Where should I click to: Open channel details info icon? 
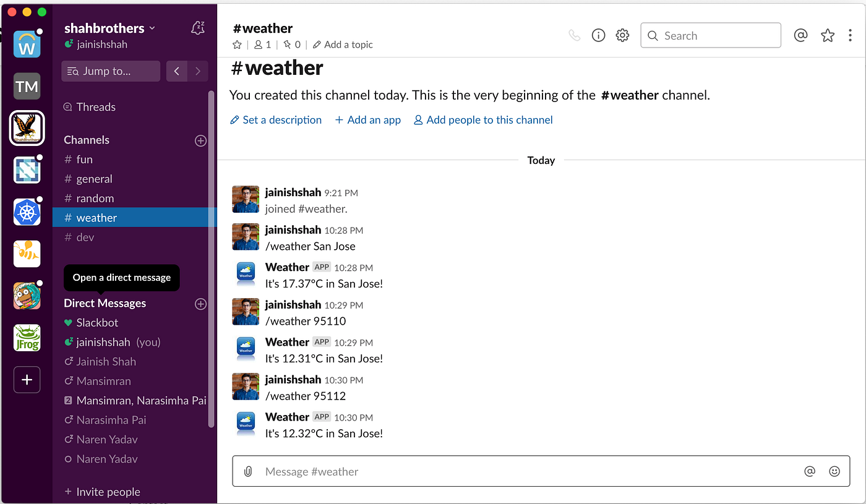(598, 36)
